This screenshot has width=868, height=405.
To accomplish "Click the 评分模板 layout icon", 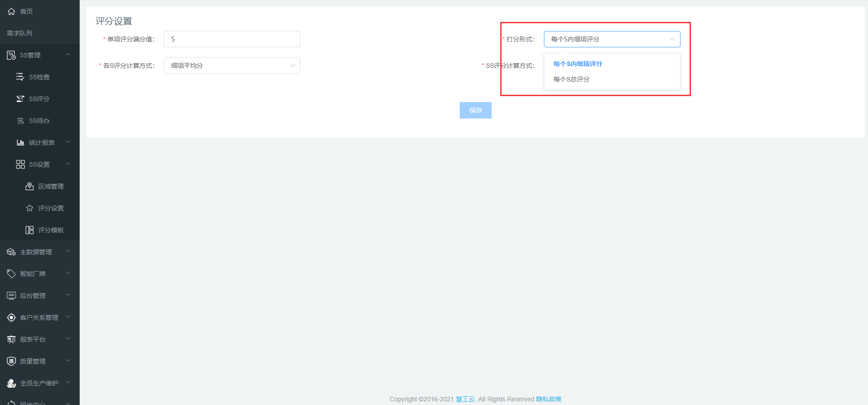I will (30, 230).
